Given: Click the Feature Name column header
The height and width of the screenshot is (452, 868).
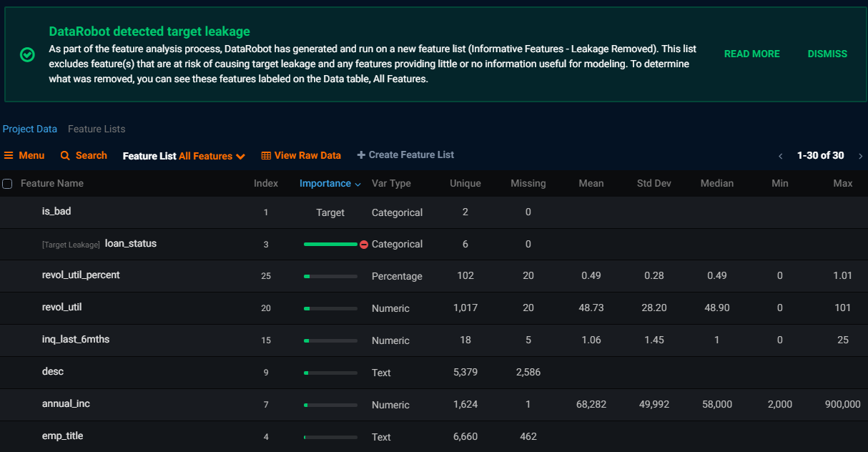Looking at the screenshot, I should [x=52, y=184].
